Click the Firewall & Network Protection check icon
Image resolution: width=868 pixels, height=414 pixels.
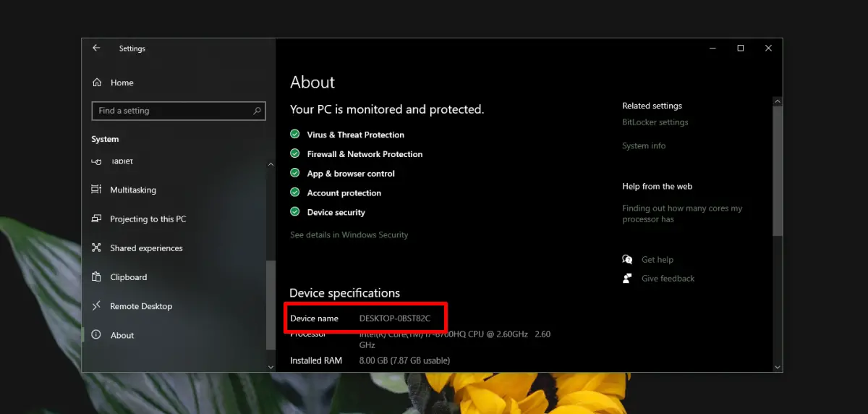coord(294,153)
